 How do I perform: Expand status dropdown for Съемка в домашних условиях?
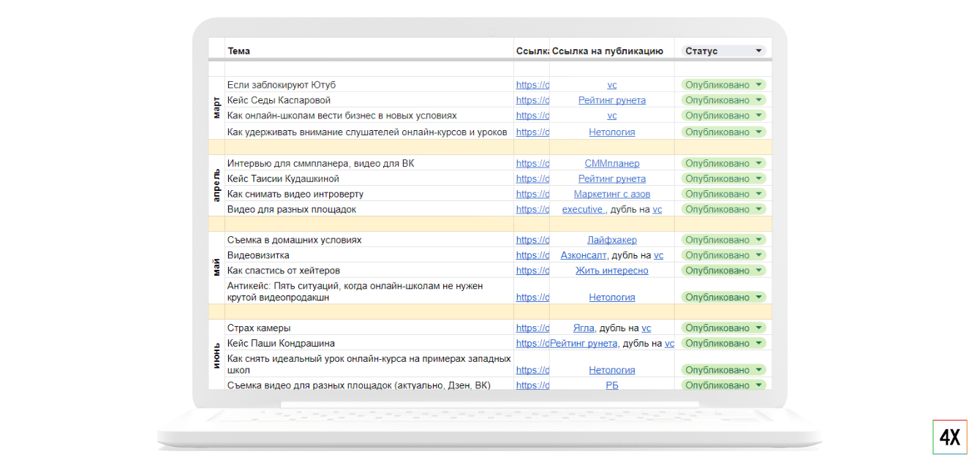(759, 240)
